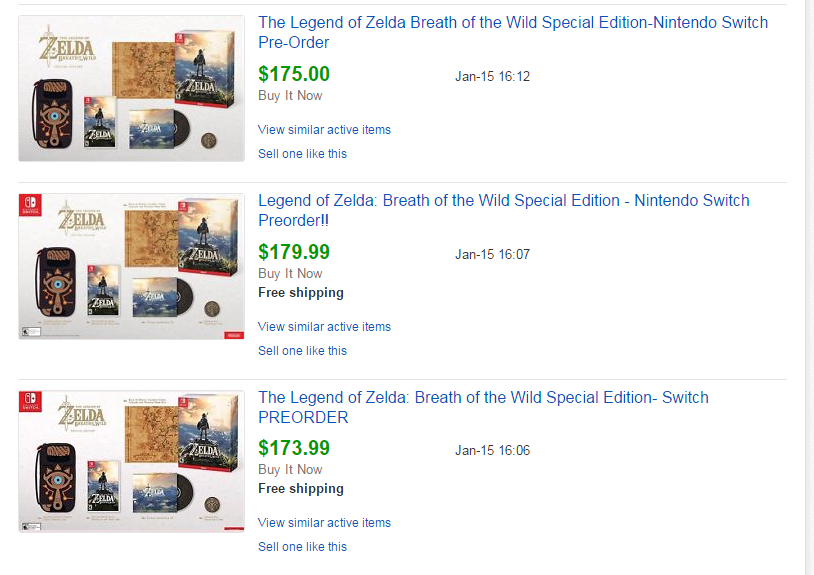Image resolution: width=814 pixels, height=575 pixels.
Task: Click the Jan-15 16:12 sold date
Action: (493, 77)
